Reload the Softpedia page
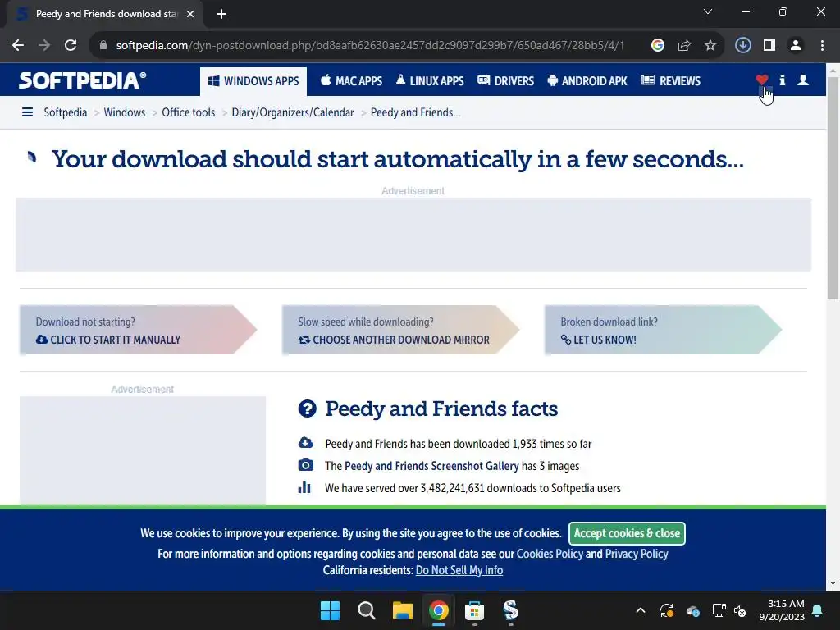 tap(71, 46)
